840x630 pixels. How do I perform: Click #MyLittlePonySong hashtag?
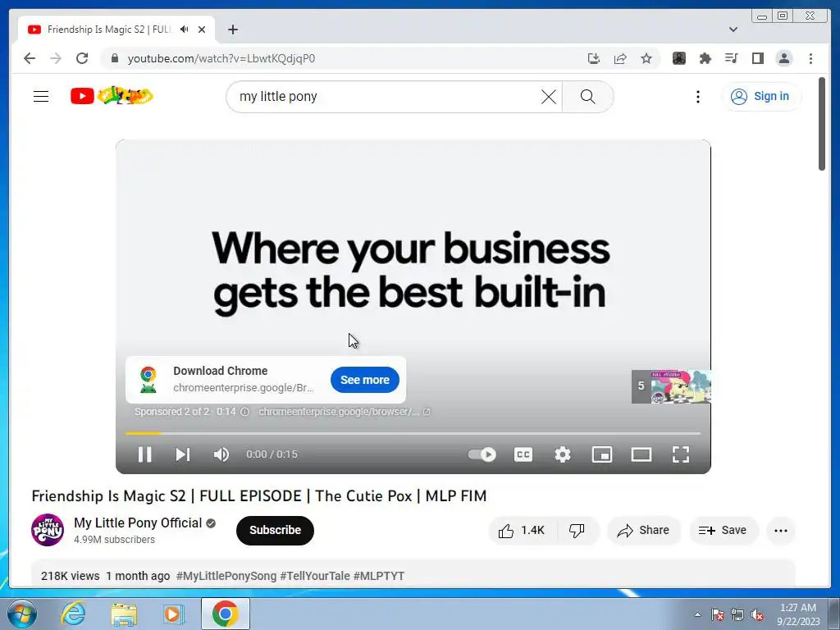point(226,576)
